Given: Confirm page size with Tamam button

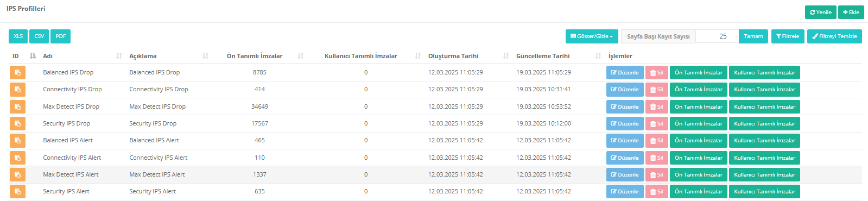Looking at the screenshot, I should point(753,36).
